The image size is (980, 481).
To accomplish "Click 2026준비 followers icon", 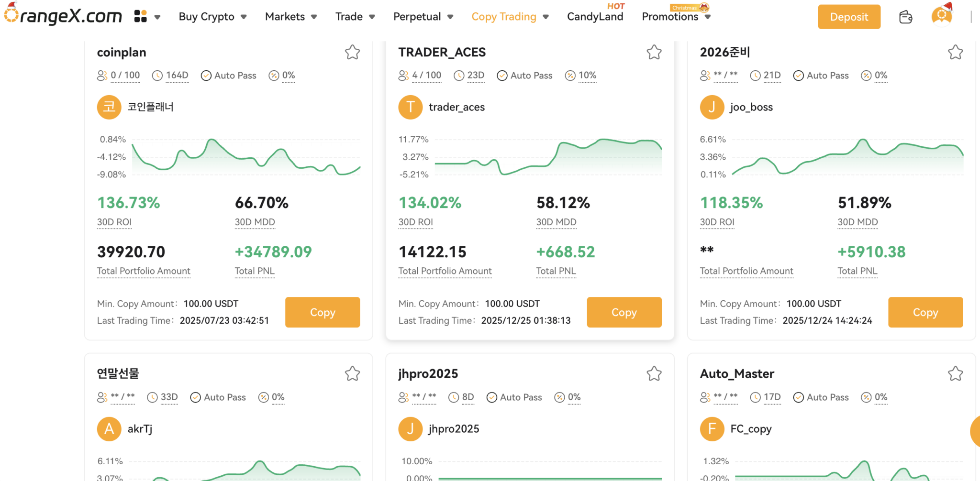I will tap(705, 76).
